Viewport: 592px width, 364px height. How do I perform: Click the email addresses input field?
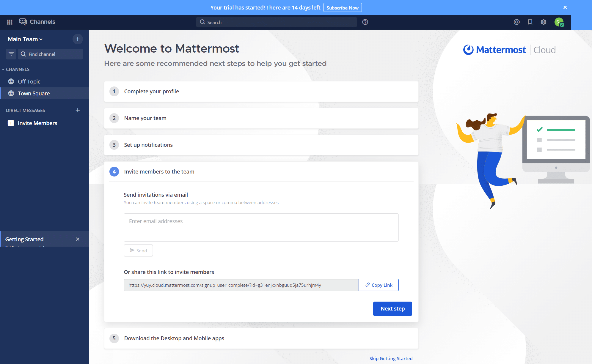261,226
